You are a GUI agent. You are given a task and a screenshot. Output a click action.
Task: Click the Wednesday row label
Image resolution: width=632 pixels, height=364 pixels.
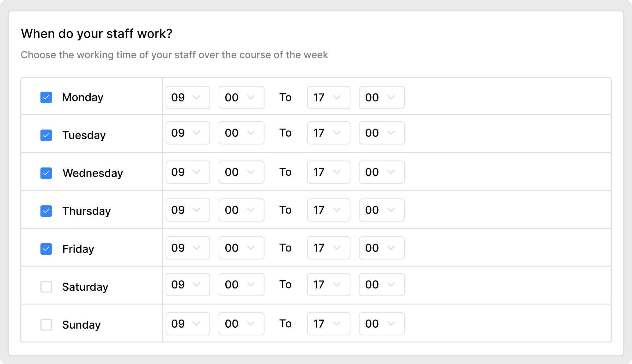(93, 173)
